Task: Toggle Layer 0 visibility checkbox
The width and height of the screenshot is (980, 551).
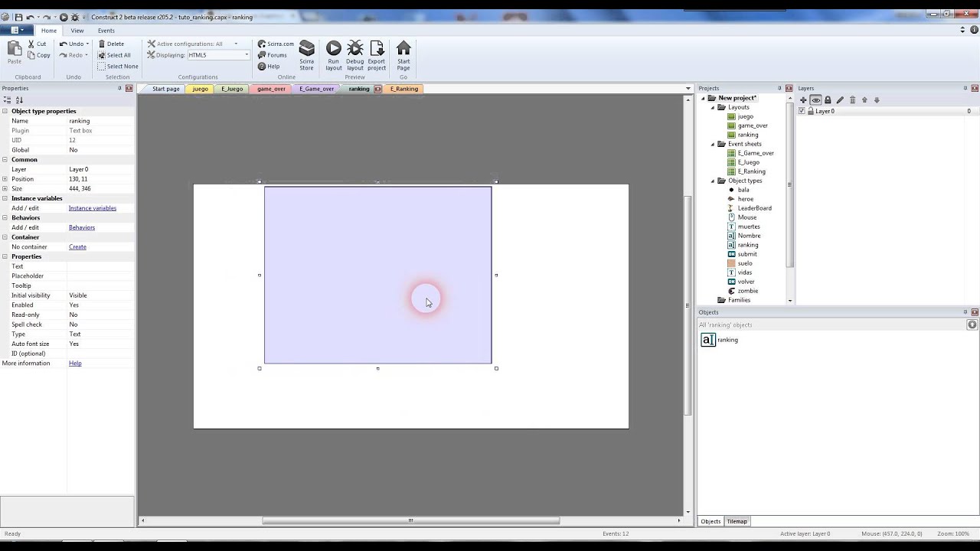Action: pyautogui.click(x=802, y=111)
